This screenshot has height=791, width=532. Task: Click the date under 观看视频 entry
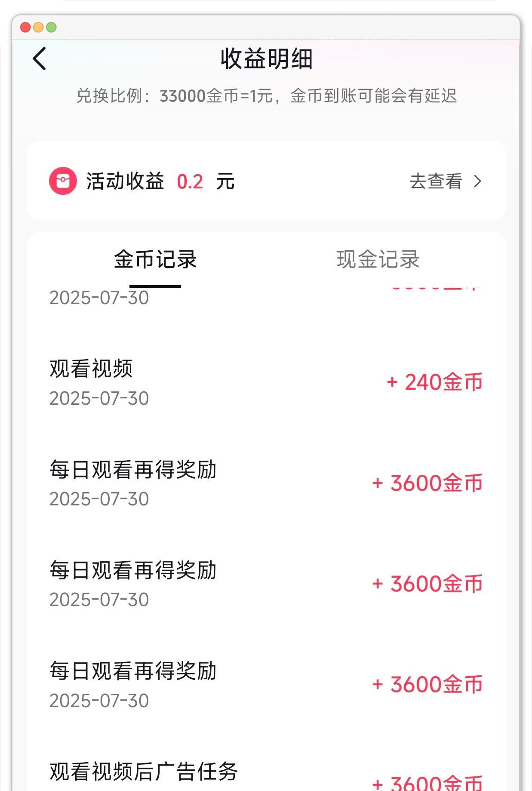tap(99, 398)
